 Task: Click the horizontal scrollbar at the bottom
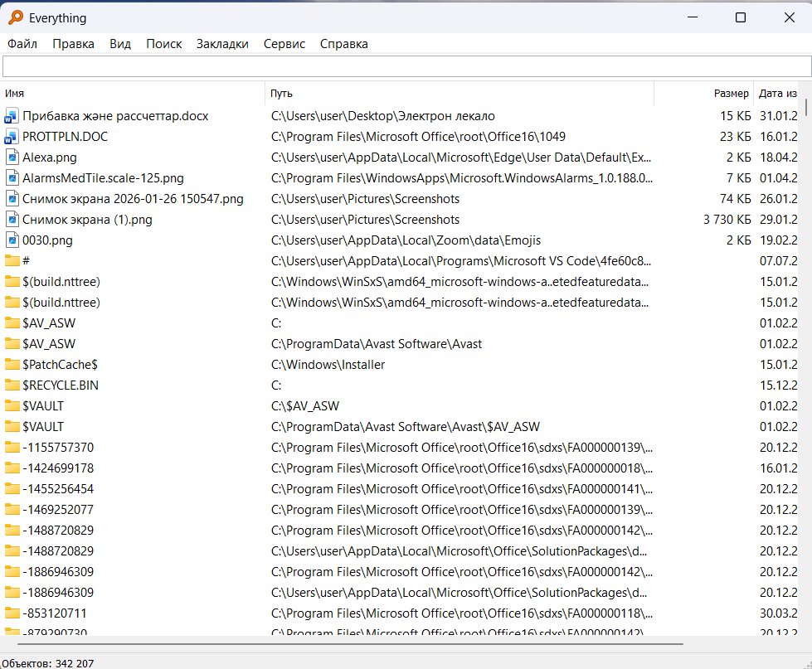tap(350, 644)
